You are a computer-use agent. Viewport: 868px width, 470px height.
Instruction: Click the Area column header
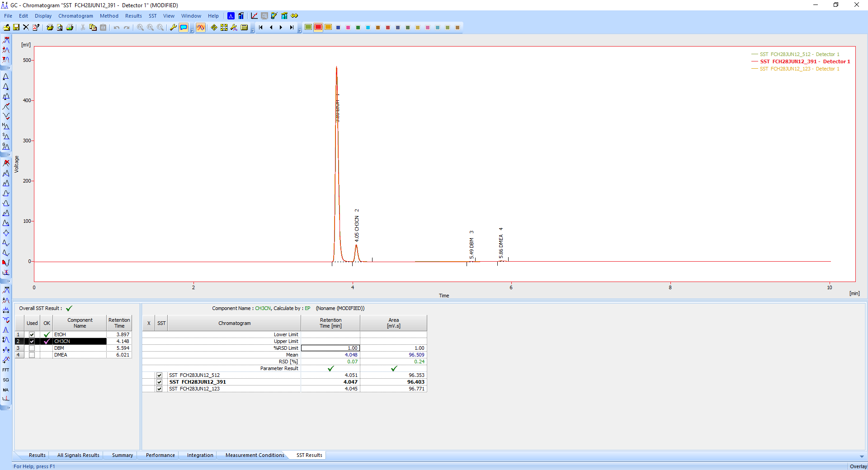(393, 323)
